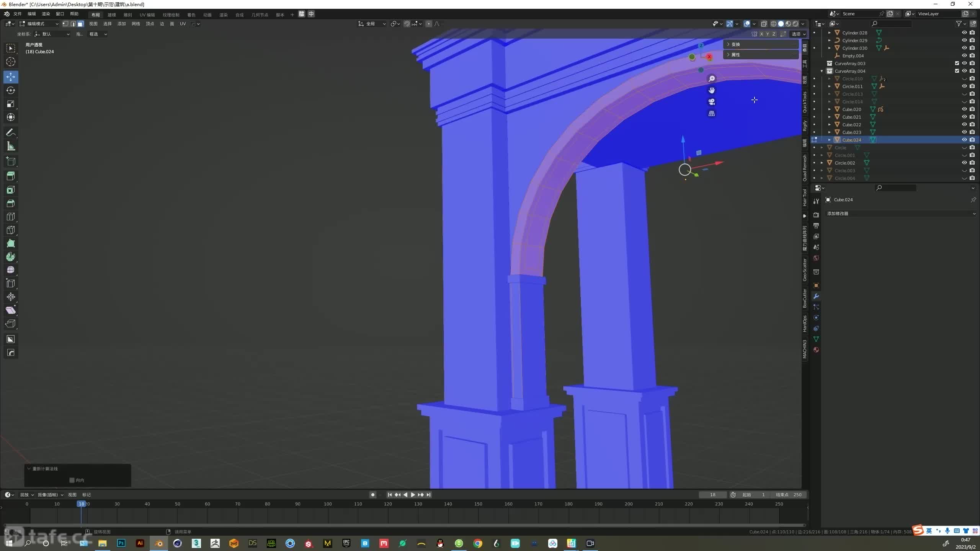The width and height of the screenshot is (980, 551).
Task: Toggle proportional editing button
Action: tap(429, 24)
